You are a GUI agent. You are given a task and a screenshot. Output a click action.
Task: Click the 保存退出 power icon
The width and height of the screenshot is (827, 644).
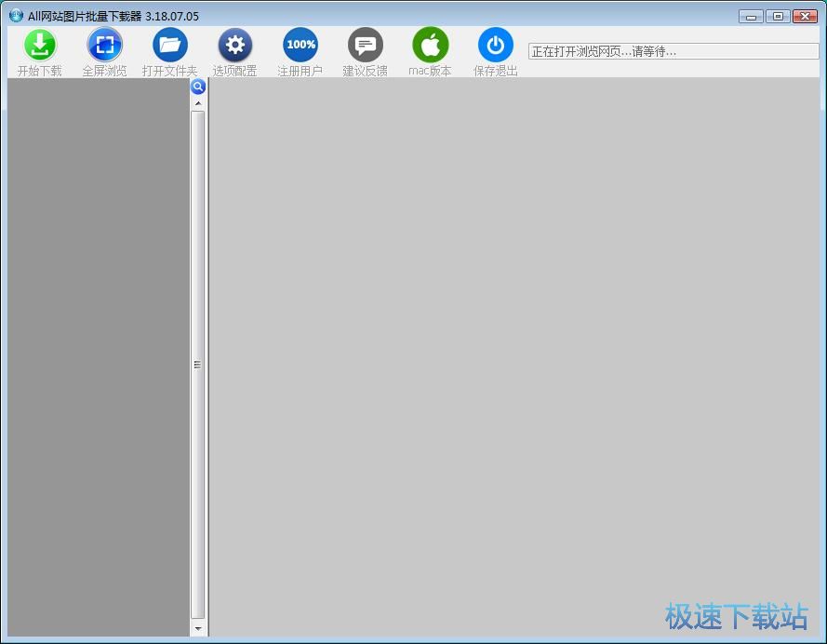point(496,45)
